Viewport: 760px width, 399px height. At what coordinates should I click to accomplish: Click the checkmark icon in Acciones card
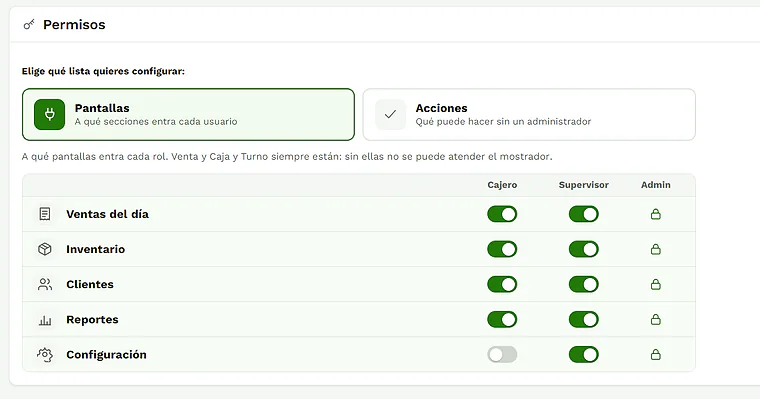point(390,114)
